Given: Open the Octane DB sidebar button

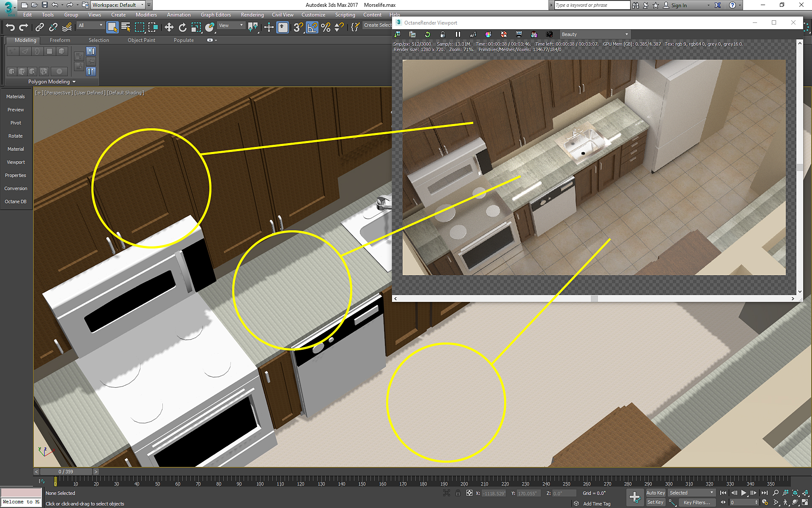Looking at the screenshot, I should [x=16, y=202].
